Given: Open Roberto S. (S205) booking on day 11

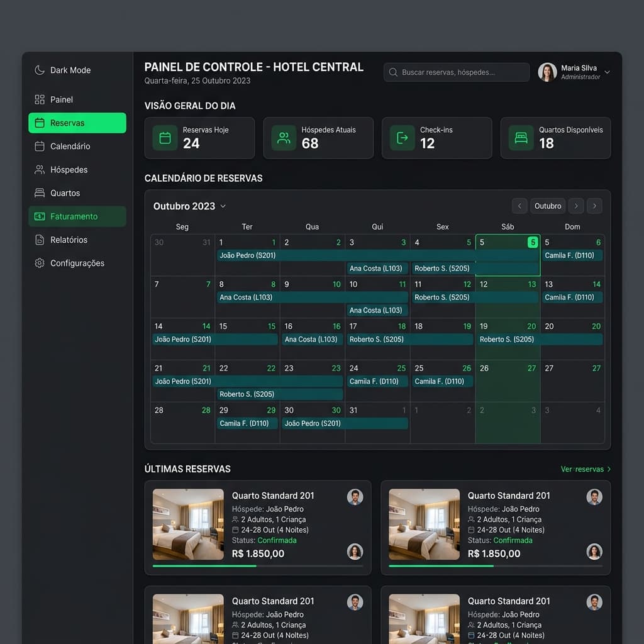Looking at the screenshot, I should 475,297.
